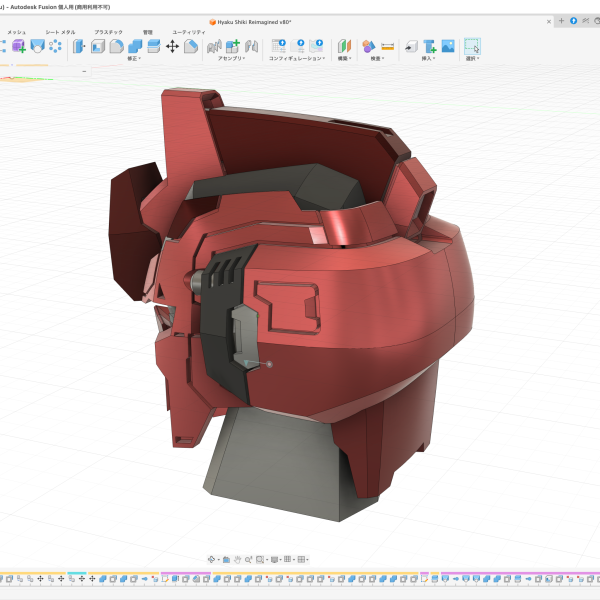Expand the Display Settings dropdown arrow
The width and height of the screenshot is (600, 600).
(x=280, y=560)
